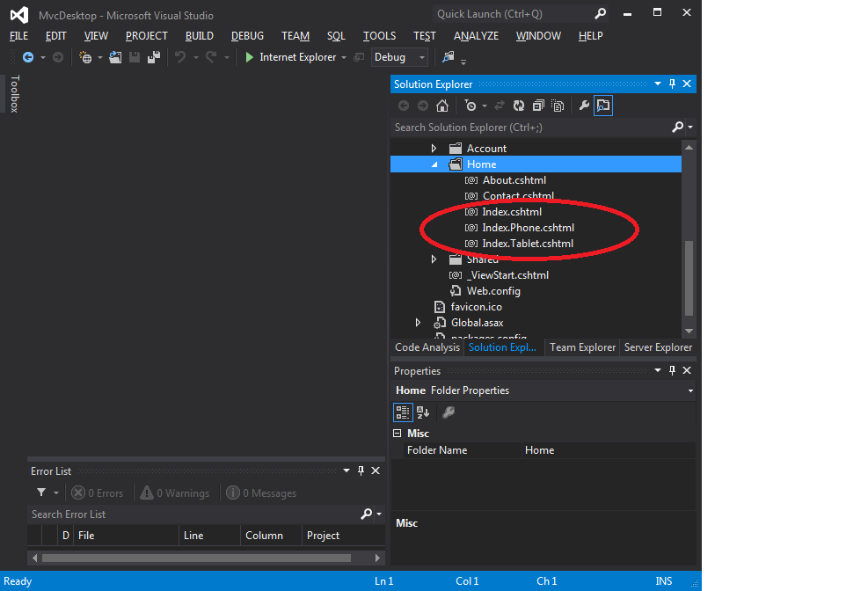Click the Show All Files icon
Image resolution: width=868 pixels, height=591 pixels.
pos(558,106)
